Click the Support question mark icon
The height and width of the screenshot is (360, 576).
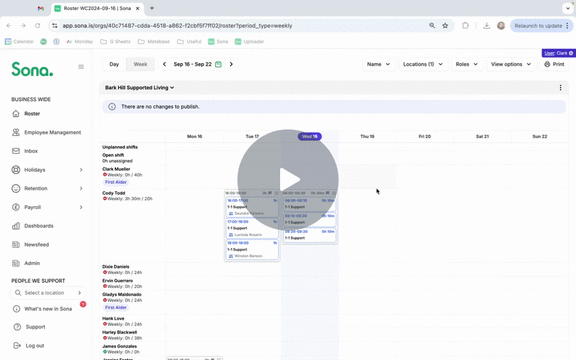(17, 327)
